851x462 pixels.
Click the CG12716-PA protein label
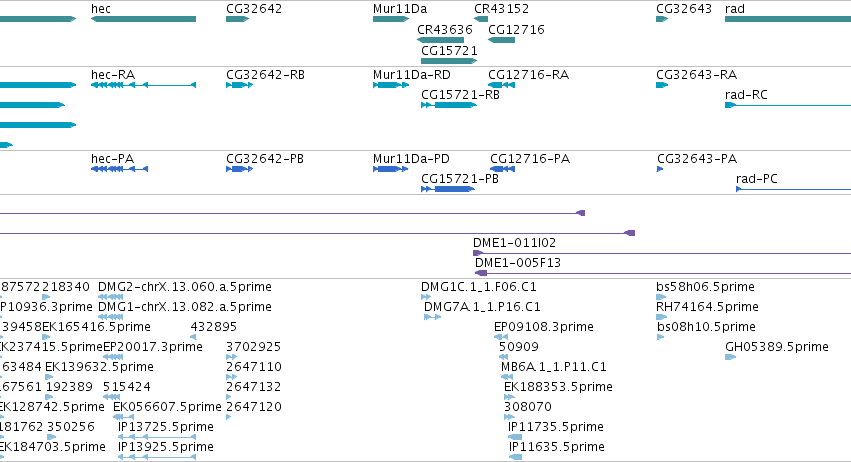pos(530,159)
